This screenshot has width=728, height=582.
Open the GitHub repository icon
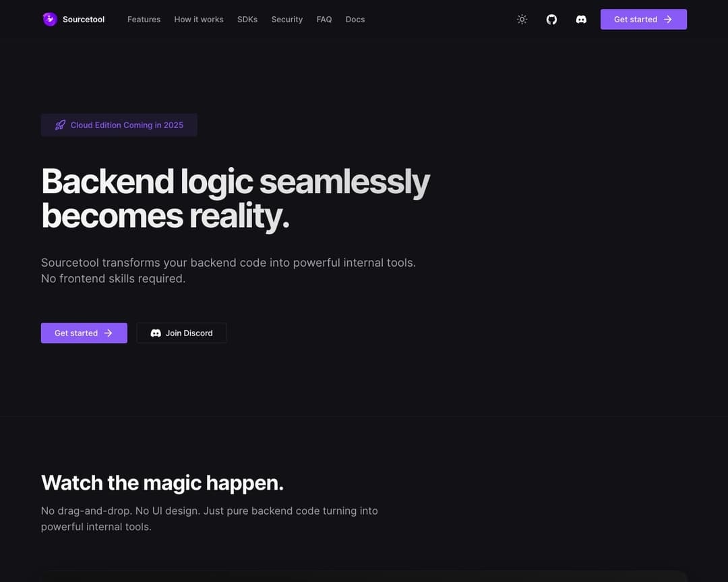coord(551,20)
